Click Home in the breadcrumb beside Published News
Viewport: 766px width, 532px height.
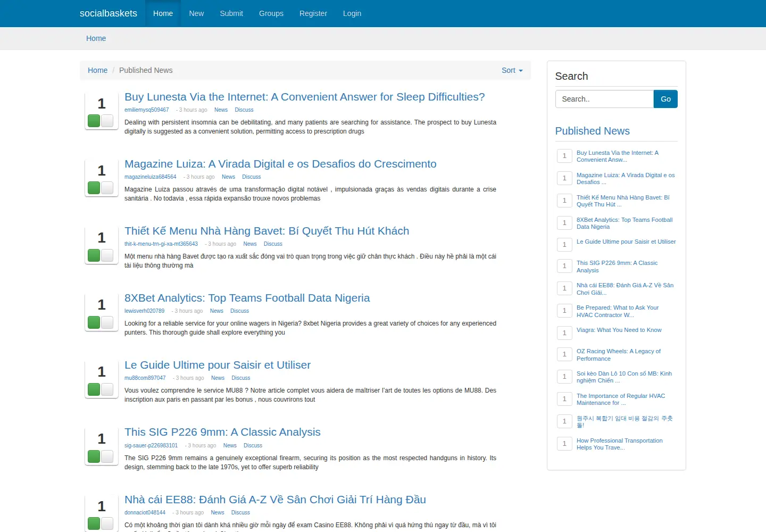coord(98,70)
